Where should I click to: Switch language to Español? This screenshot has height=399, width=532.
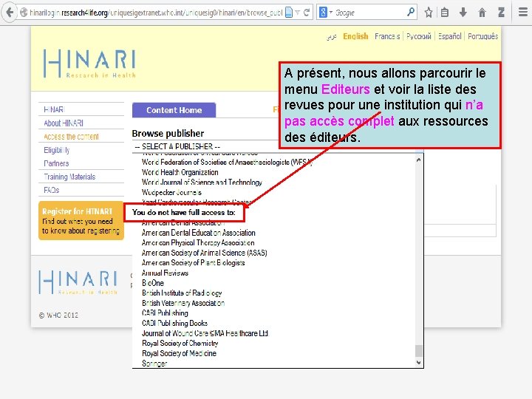449,36
